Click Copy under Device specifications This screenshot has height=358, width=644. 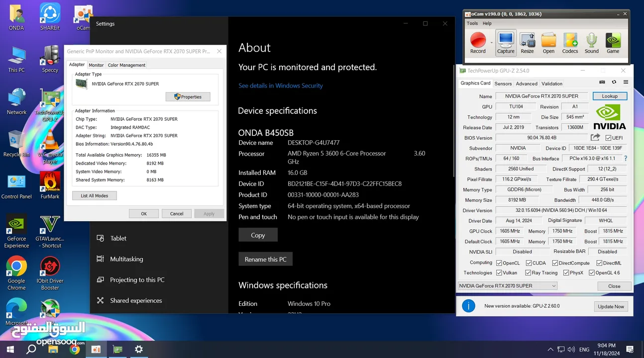point(258,235)
